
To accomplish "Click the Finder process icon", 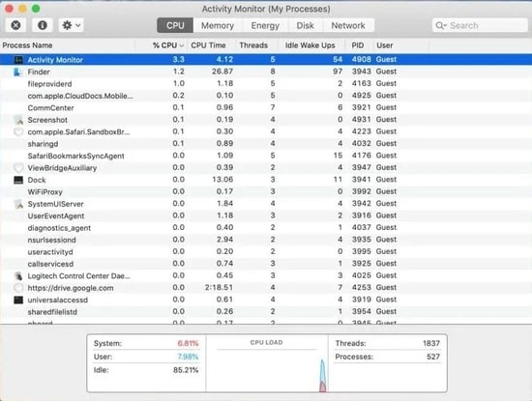I will coord(18,72).
